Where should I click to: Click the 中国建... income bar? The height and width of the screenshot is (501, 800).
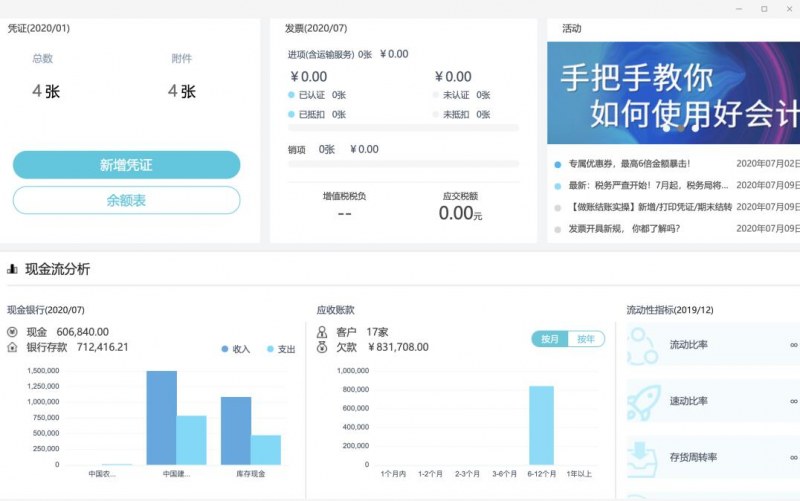[x=162, y=418]
